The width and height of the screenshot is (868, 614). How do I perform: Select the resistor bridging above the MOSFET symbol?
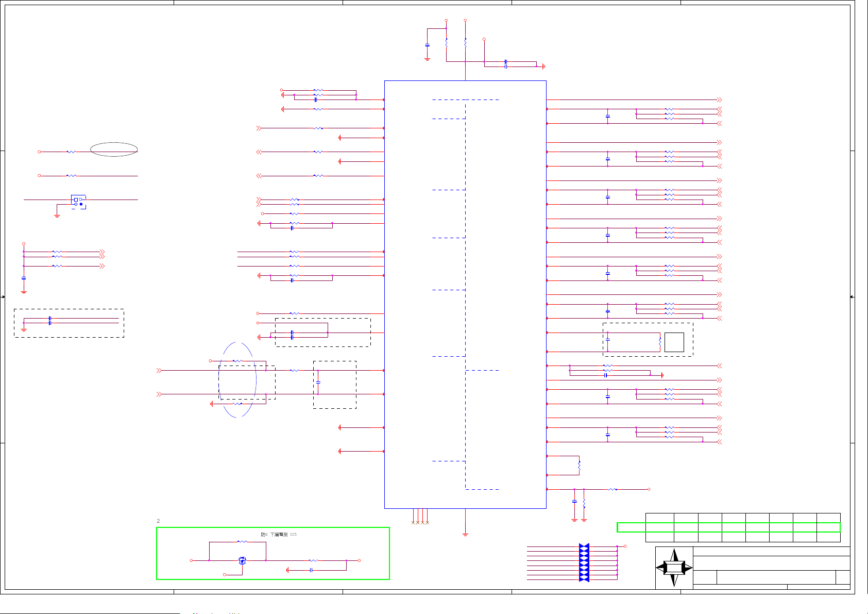tap(242, 542)
